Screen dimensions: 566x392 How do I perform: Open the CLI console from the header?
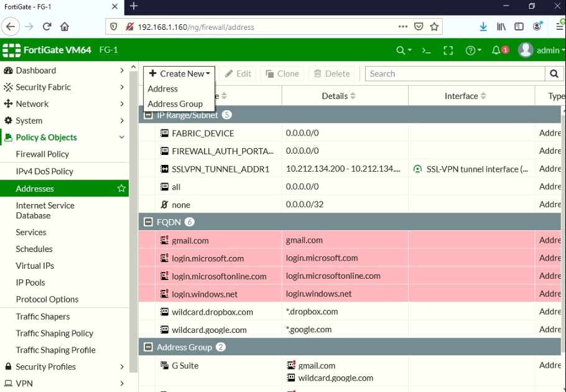tap(427, 50)
